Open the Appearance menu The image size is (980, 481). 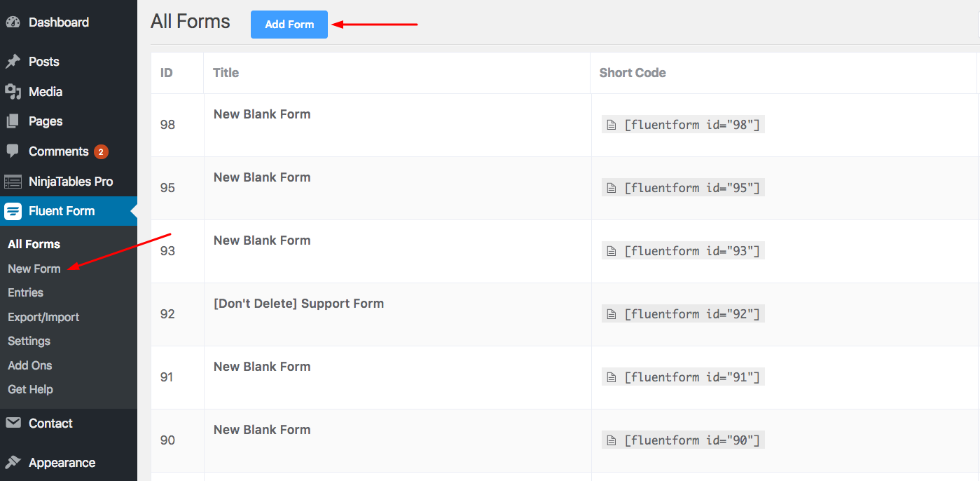tap(62, 463)
